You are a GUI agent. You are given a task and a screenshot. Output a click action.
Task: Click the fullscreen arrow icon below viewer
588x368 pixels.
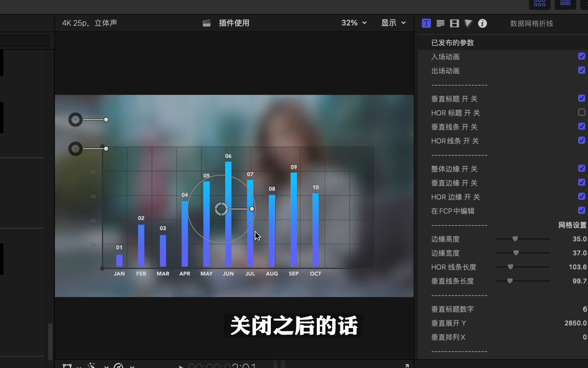[x=407, y=366]
